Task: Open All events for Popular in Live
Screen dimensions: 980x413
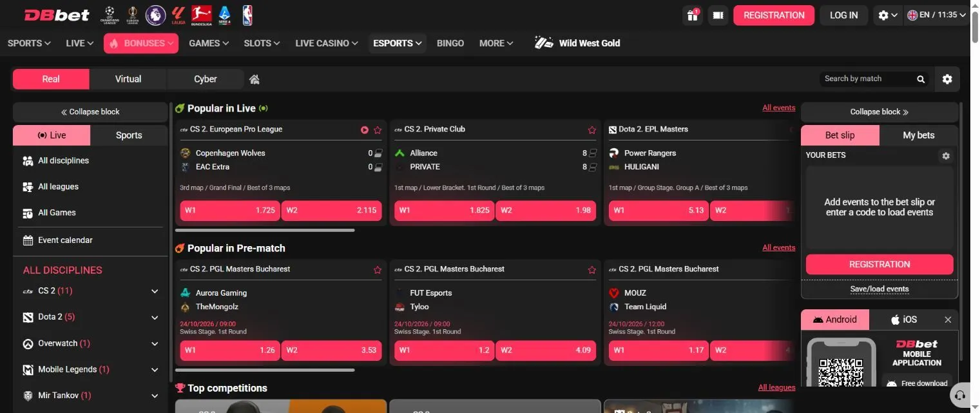Action: click(779, 108)
